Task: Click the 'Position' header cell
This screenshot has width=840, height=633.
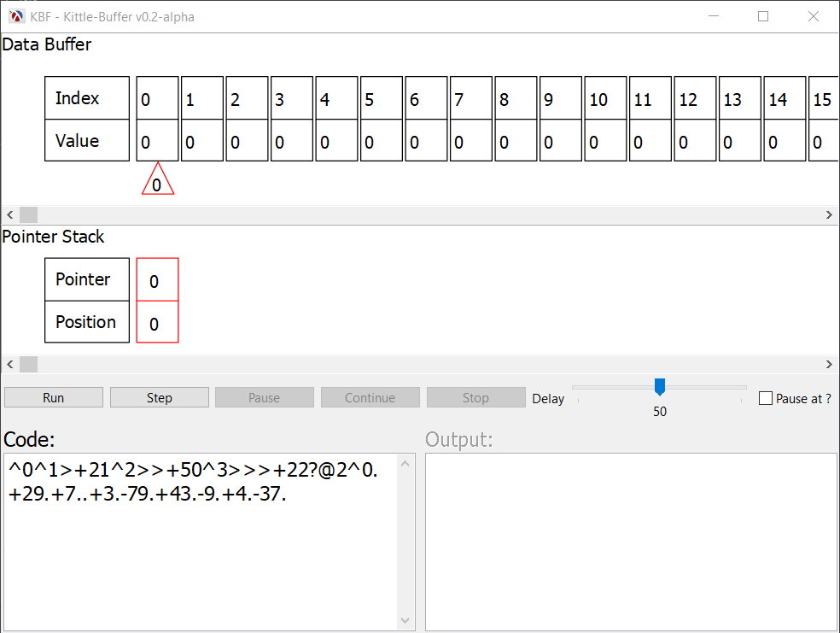Action: pyautogui.click(x=87, y=322)
